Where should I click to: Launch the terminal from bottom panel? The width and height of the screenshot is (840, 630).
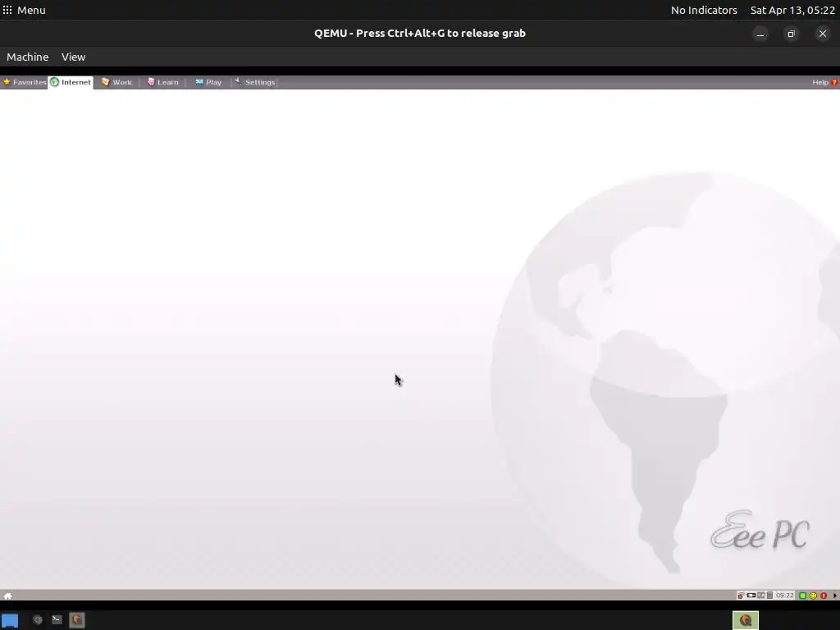57,620
